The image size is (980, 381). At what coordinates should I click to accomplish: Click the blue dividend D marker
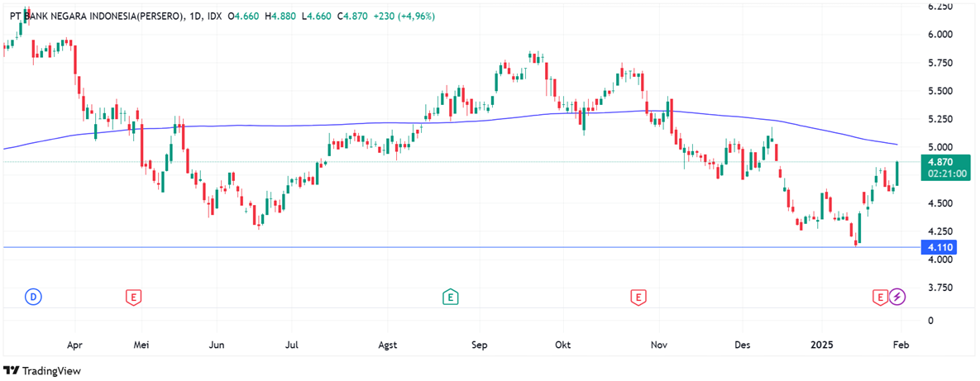pyautogui.click(x=33, y=296)
